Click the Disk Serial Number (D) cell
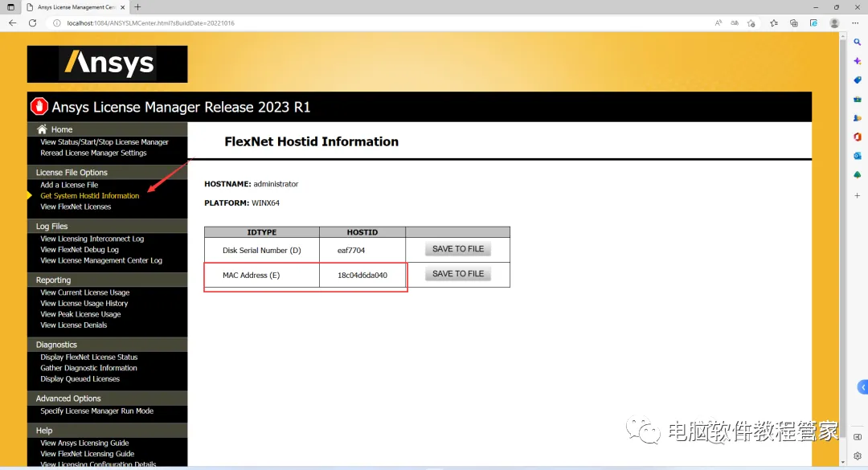Image resolution: width=868 pixels, height=470 pixels. (262, 250)
